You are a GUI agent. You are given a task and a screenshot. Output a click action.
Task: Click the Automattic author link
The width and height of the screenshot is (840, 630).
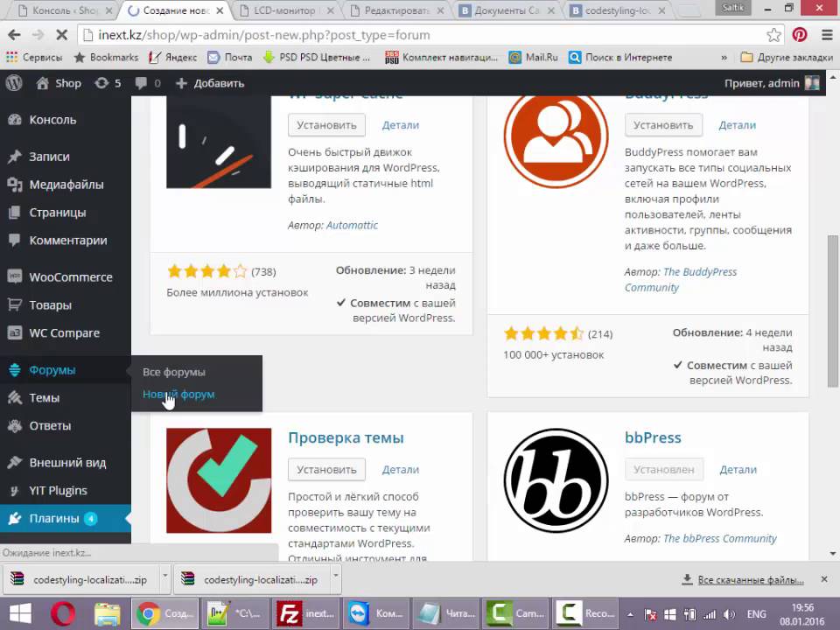(352, 225)
